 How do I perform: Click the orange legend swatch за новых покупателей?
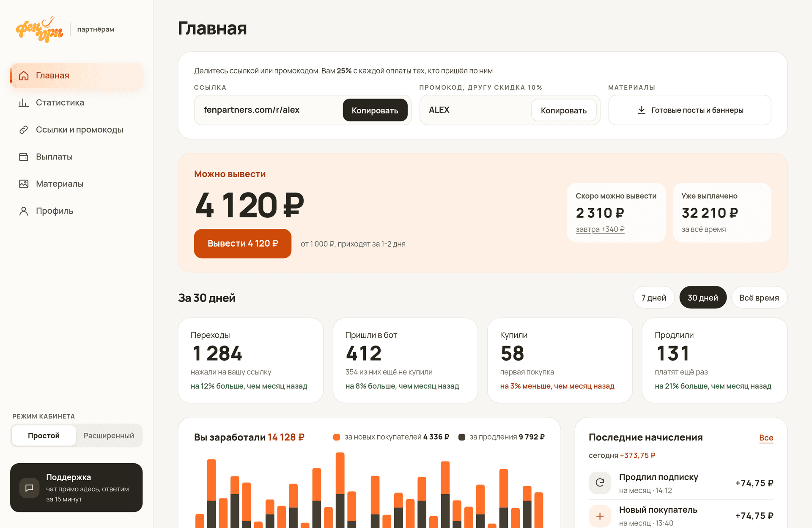pyautogui.click(x=337, y=437)
